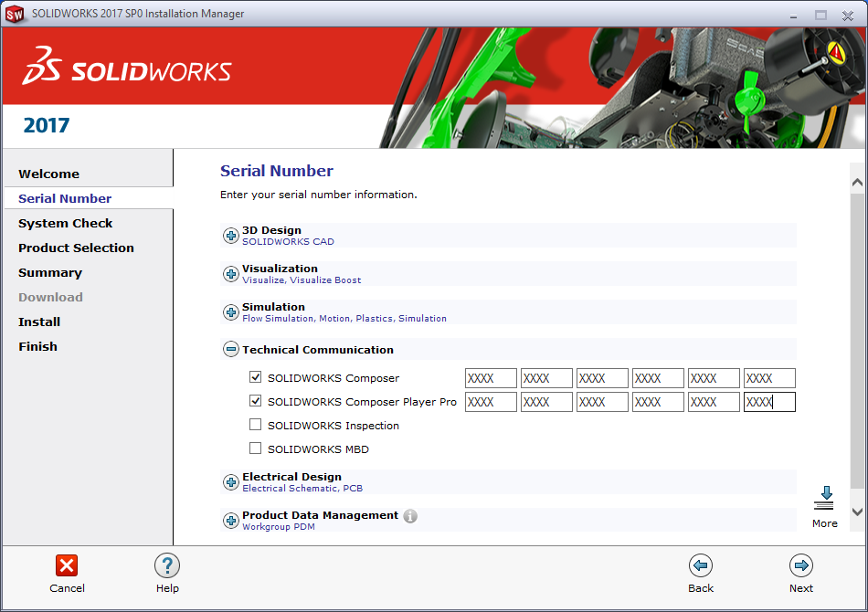Click fourth serial field for SOLIDWORKS Composer
The height and width of the screenshot is (612, 868).
(x=658, y=378)
